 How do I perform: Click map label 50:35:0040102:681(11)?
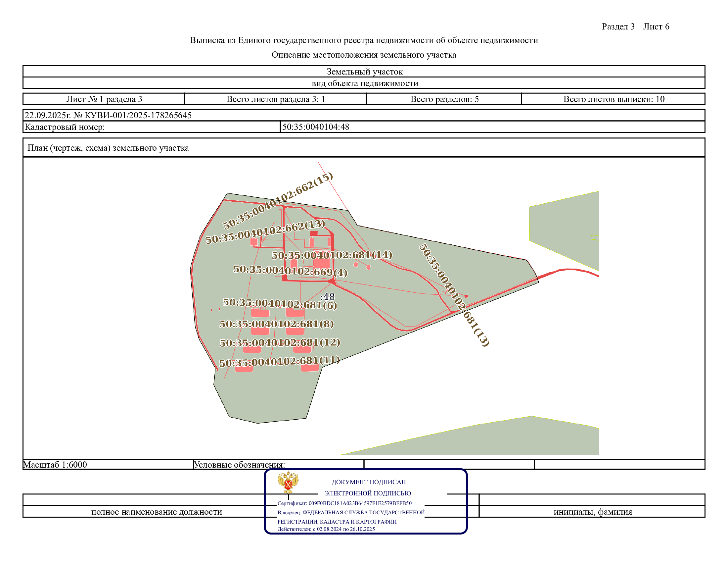point(279,362)
